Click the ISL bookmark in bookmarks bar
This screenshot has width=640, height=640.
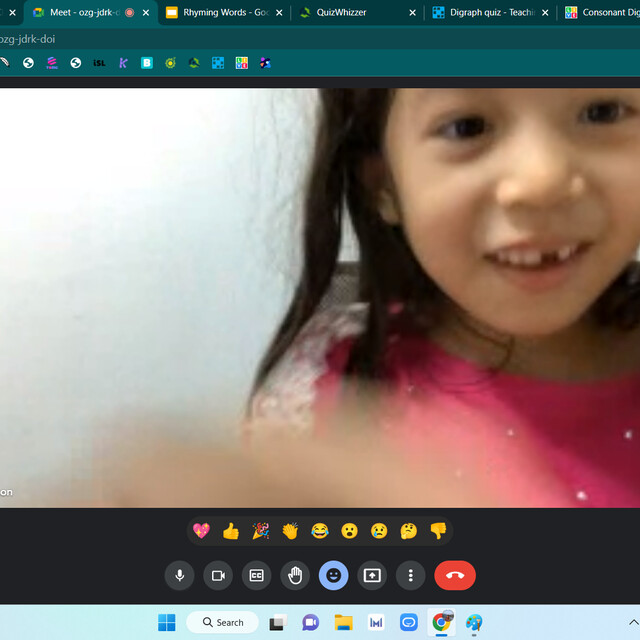pos(99,63)
